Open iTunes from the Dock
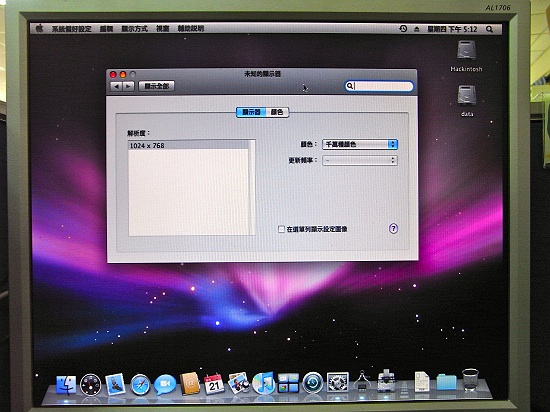550x412 pixels. click(263, 383)
